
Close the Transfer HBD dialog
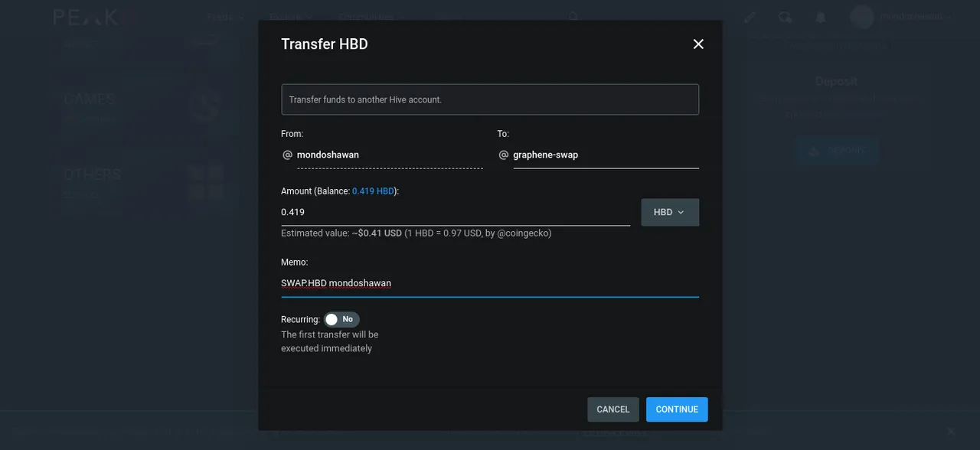coord(698,44)
